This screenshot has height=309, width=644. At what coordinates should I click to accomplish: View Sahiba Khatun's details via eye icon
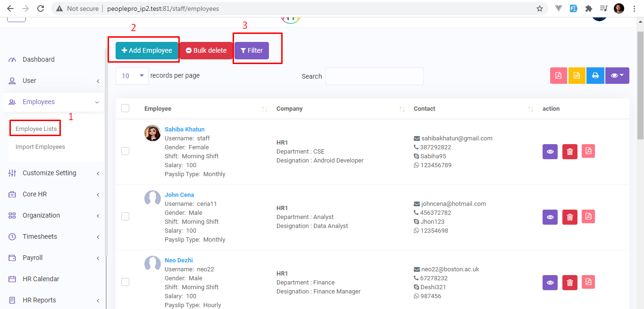[550, 152]
